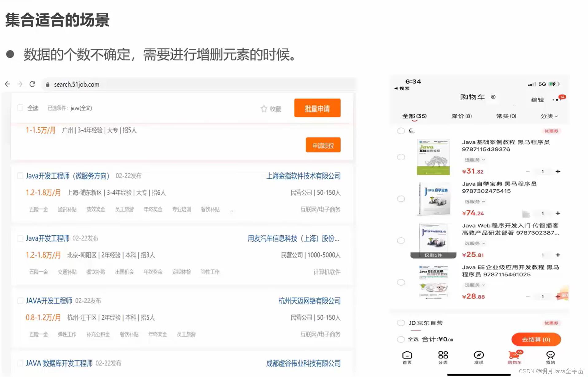Tick checkbox for 杭州天迈 JAVA开发工程师 job
The image size is (588, 377).
[x=20, y=301]
